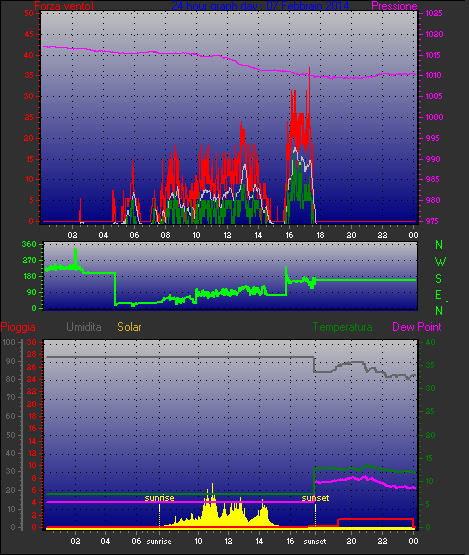The width and height of the screenshot is (469, 555).
Task: Click the 40 temperature axis value
Action: (x=430, y=342)
